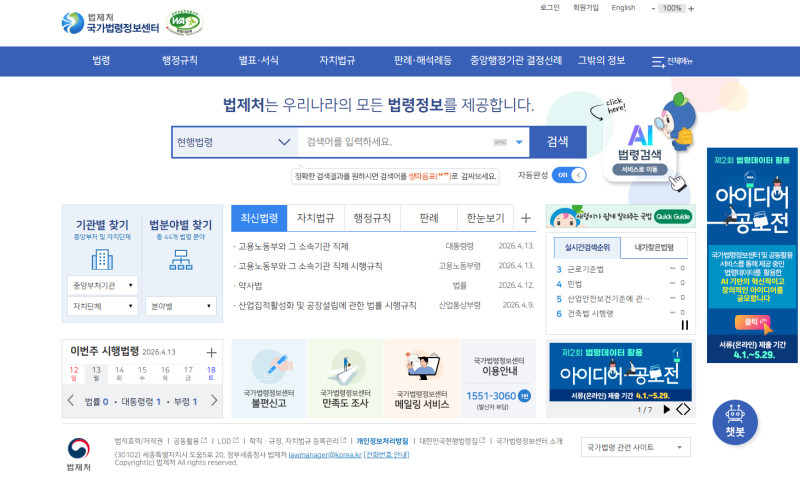Go to previous week arrow in 시행법령
Image resolution: width=800 pixels, height=479 pixels.
coord(70,400)
